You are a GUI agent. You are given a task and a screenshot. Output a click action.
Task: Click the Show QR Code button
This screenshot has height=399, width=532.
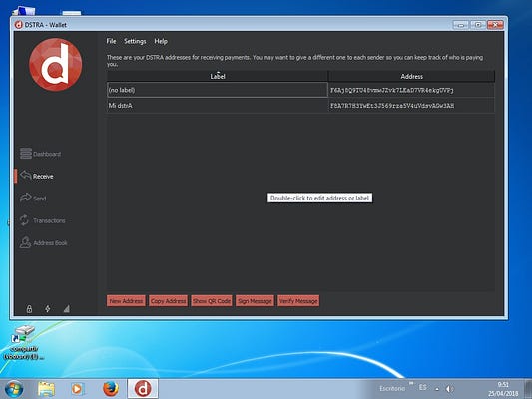coord(212,301)
